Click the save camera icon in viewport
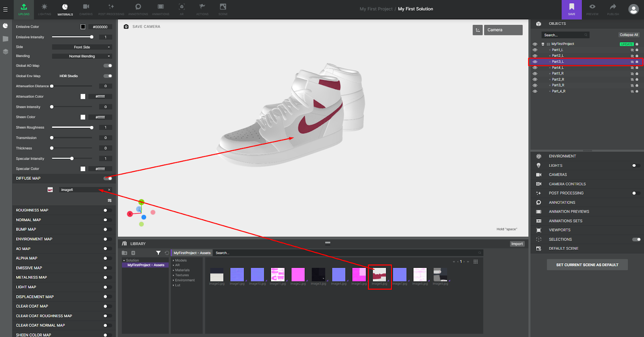Viewport: 644px width, 337px height. tap(126, 27)
